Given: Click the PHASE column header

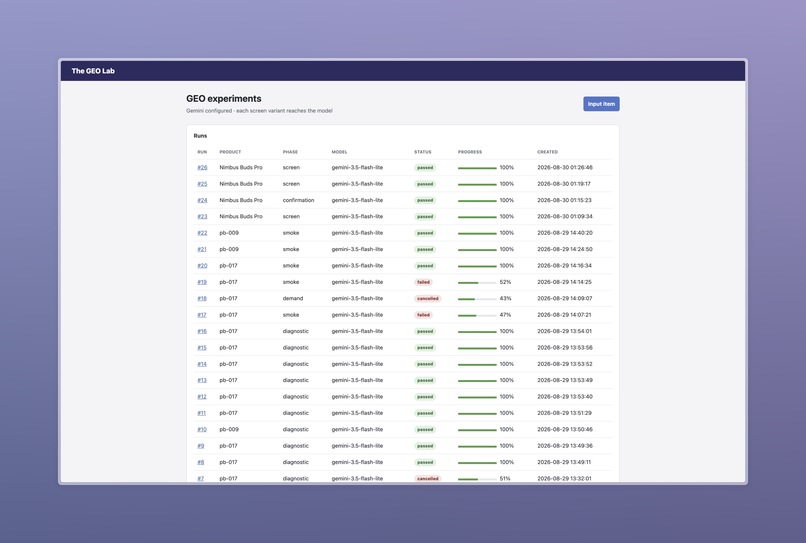Looking at the screenshot, I should coord(290,152).
